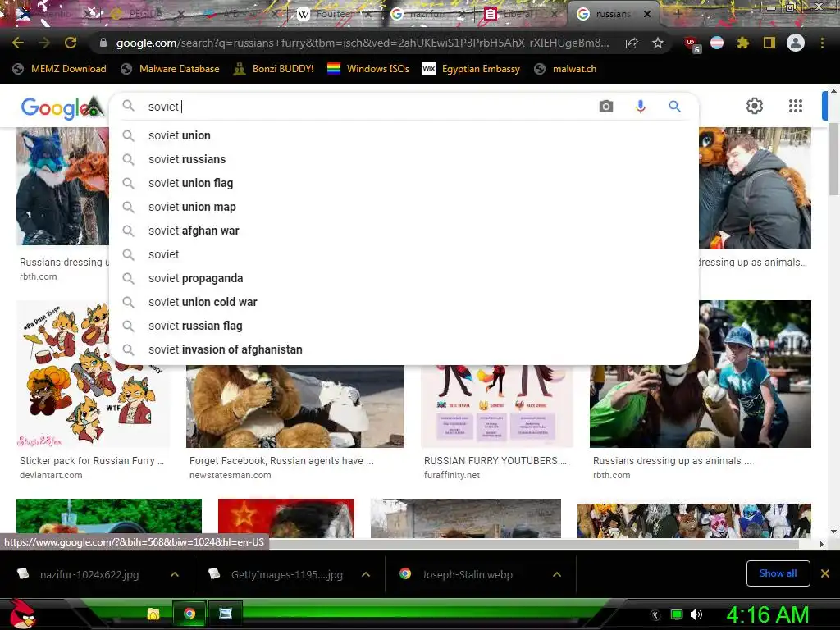Select suggestion soviet propaganda
Viewport: 840px width, 630px height.
[x=404, y=278]
